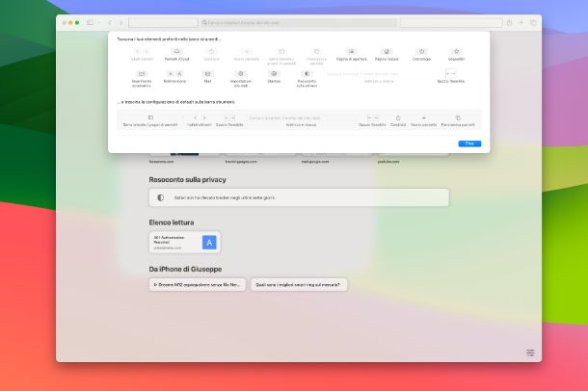Add a new tab with the plus icon

(521, 23)
